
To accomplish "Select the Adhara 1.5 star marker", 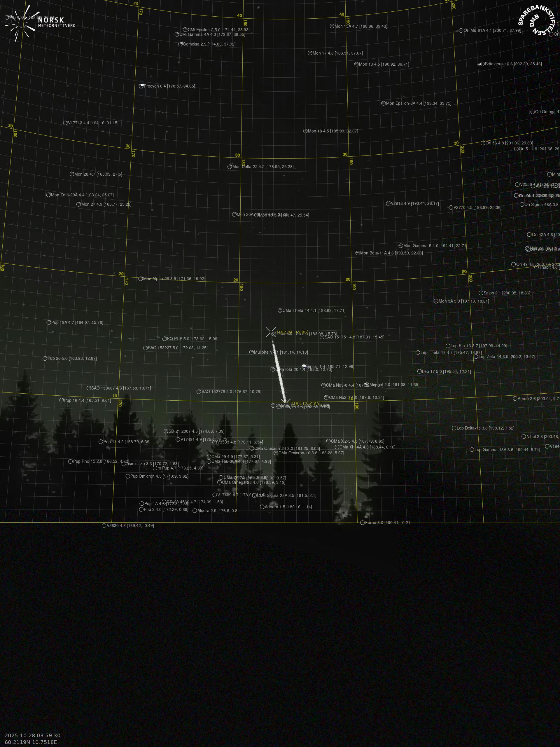I will click(262, 507).
